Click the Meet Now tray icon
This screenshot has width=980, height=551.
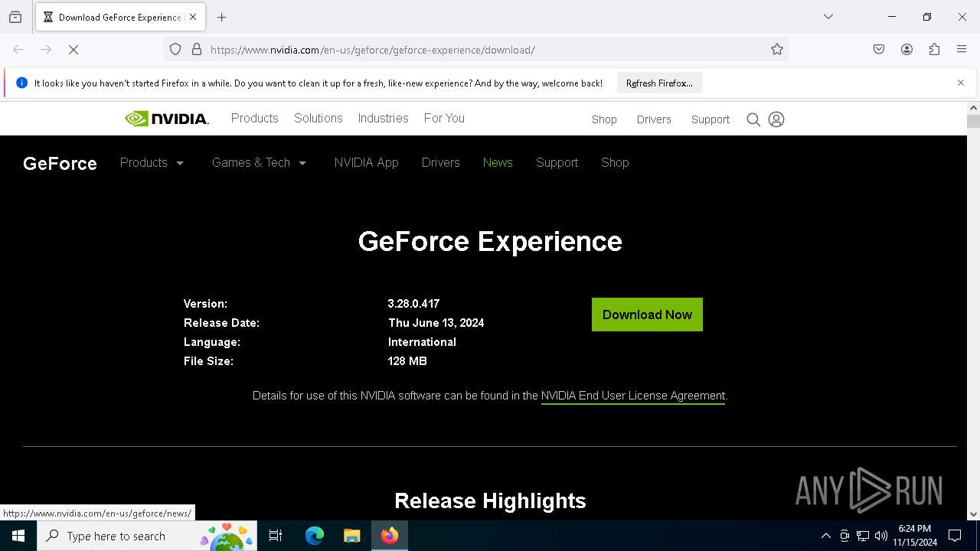pos(844,536)
